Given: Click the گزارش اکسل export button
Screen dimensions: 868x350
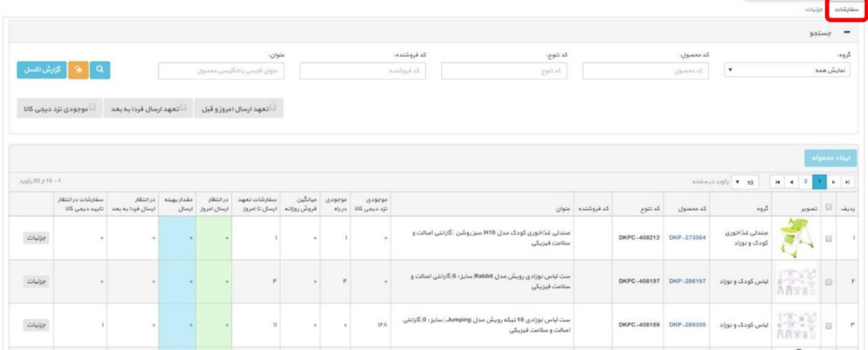Looking at the screenshot, I should 42,70.
